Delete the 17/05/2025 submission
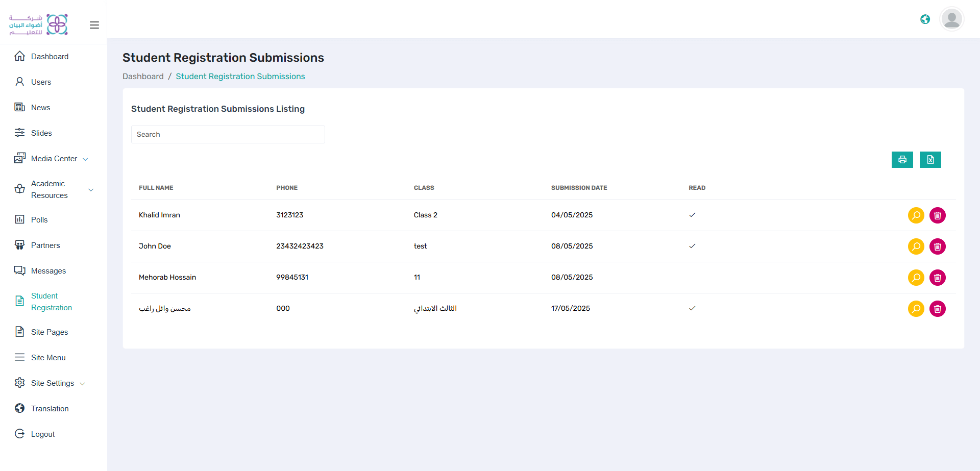This screenshot has height=471, width=980. (x=938, y=309)
